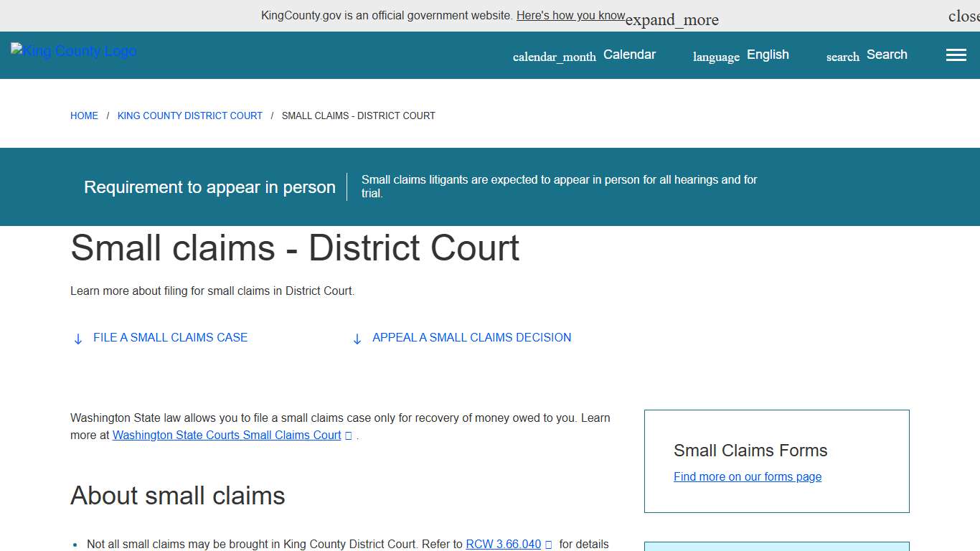Click the down arrow beside APPEAL A SMALL CLAIMS DECISION

click(357, 338)
